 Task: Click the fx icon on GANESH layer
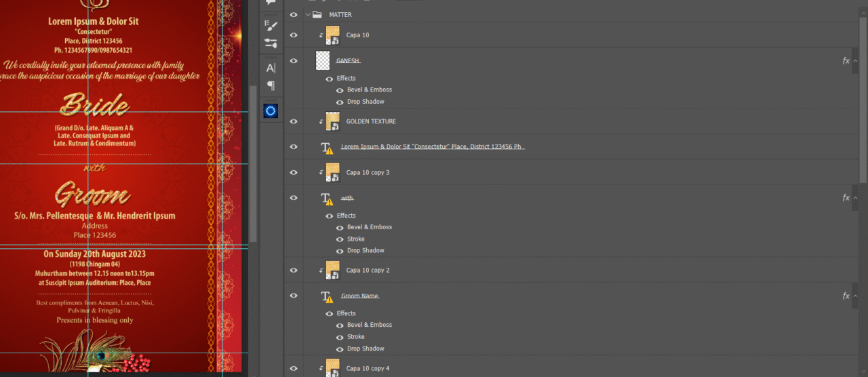846,61
